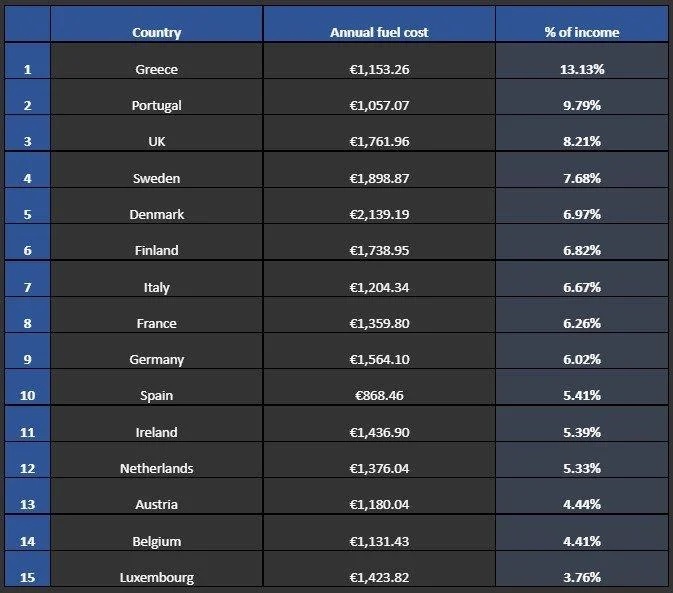Select Greece's 13.13% income cell
The image size is (673, 593).
(x=581, y=69)
